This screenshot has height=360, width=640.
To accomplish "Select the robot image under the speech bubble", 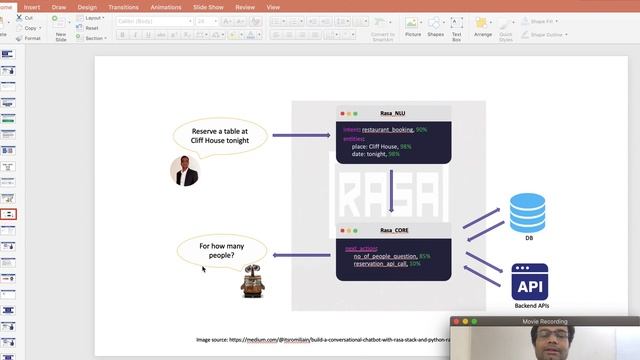I will pos(252,281).
